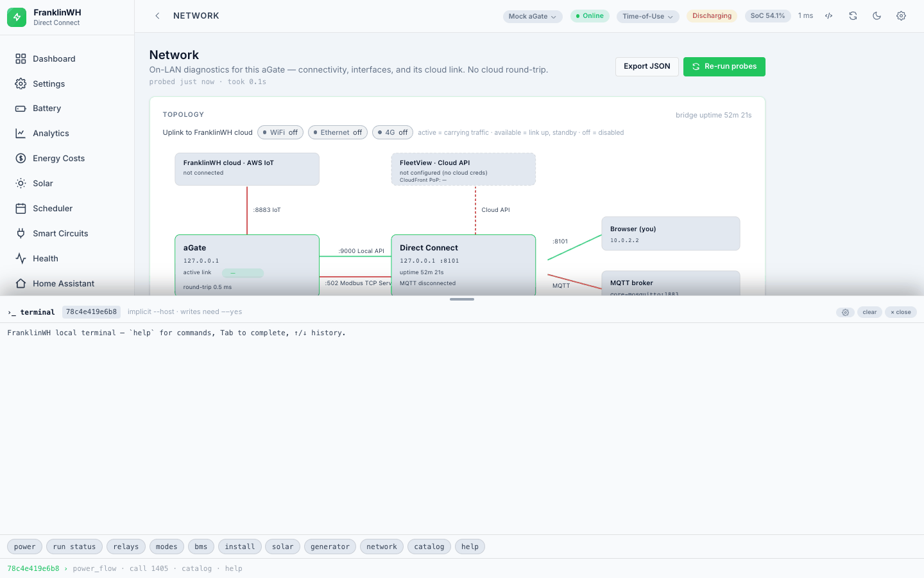
Task: Choose the relays command chip
Action: point(126,547)
